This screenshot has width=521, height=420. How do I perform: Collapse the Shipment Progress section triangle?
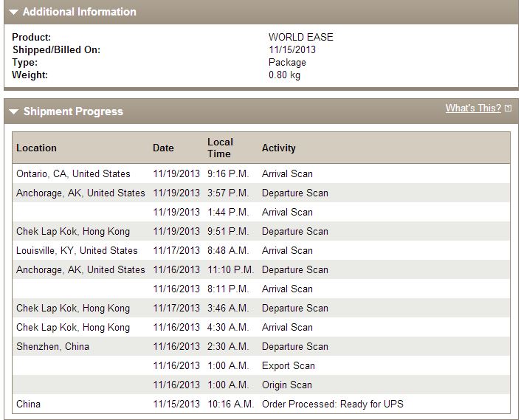pyautogui.click(x=14, y=111)
